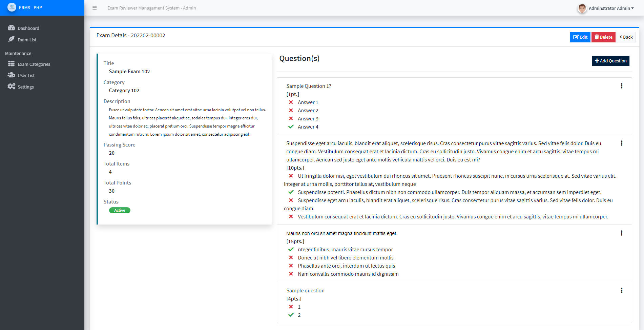This screenshot has width=644, height=330.
Task: Click the Question(s) heading
Action: [299, 59]
